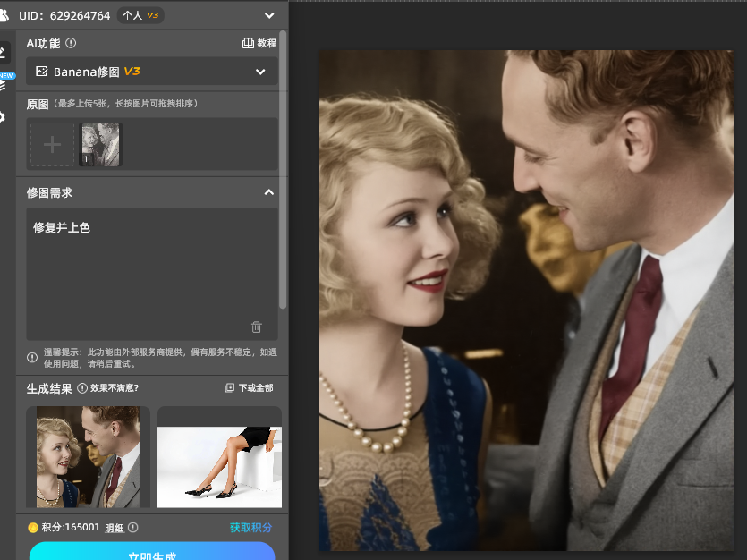747x560 pixels.
Task: Collapse the 修图需求 section
Action: click(x=268, y=192)
